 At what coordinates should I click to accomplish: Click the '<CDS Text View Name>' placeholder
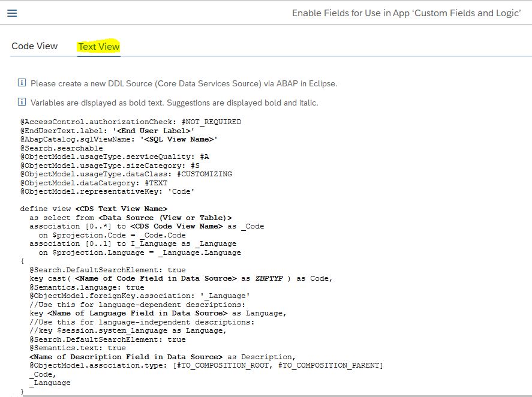tap(121, 209)
